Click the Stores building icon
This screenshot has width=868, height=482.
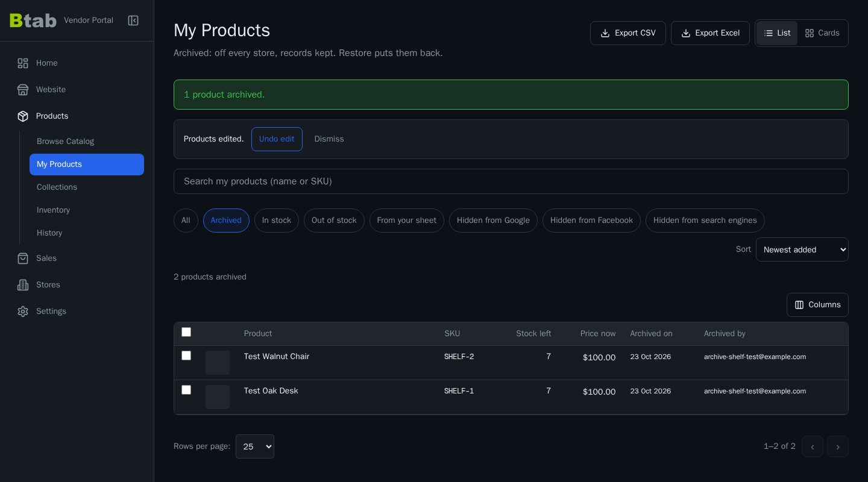(23, 285)
